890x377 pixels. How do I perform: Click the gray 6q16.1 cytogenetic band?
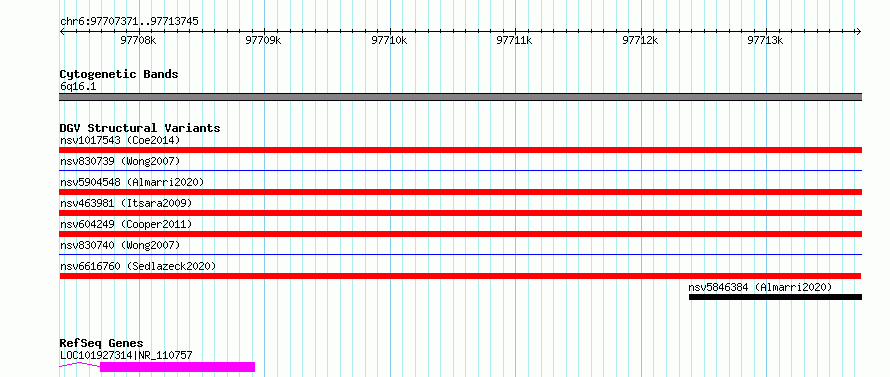click(x=460, y=97)
